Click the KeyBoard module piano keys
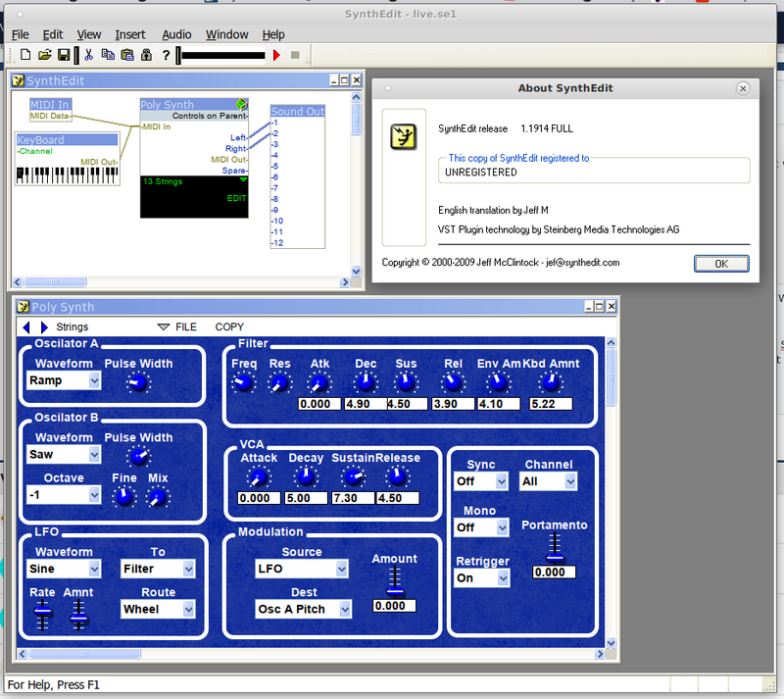 click(68, 175)
